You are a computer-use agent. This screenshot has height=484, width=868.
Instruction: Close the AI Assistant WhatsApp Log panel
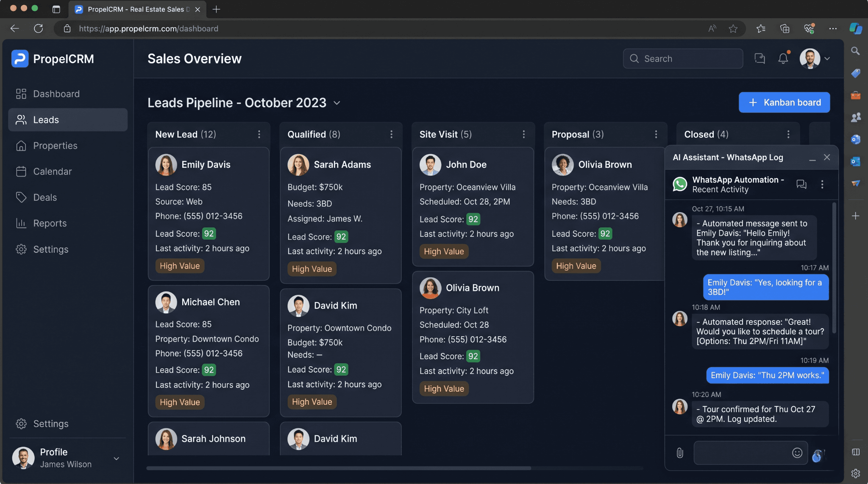click(x=827, y=157)
